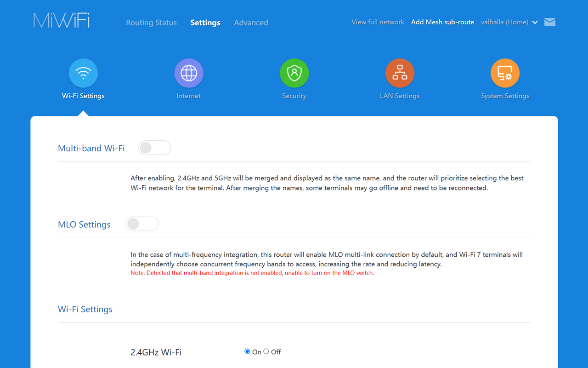
Task: Open the router selection chevron
Action: pos(535,22)
